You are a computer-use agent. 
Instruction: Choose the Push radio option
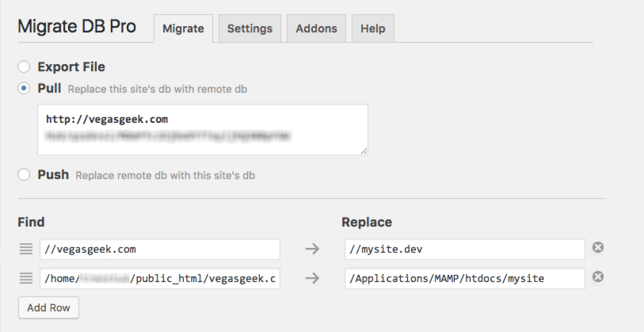click(25, 174)
